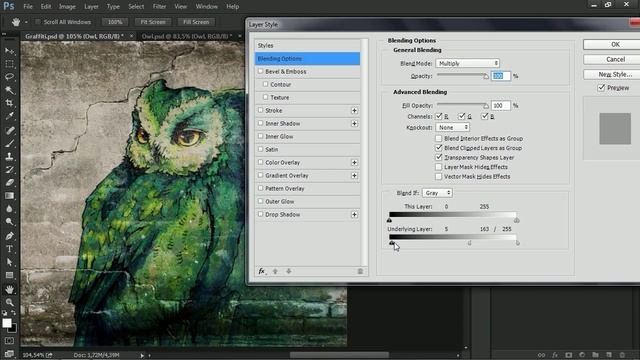Enable the Outer Glow effect
The height and width of the screenshot is (360, 640).
260,201
